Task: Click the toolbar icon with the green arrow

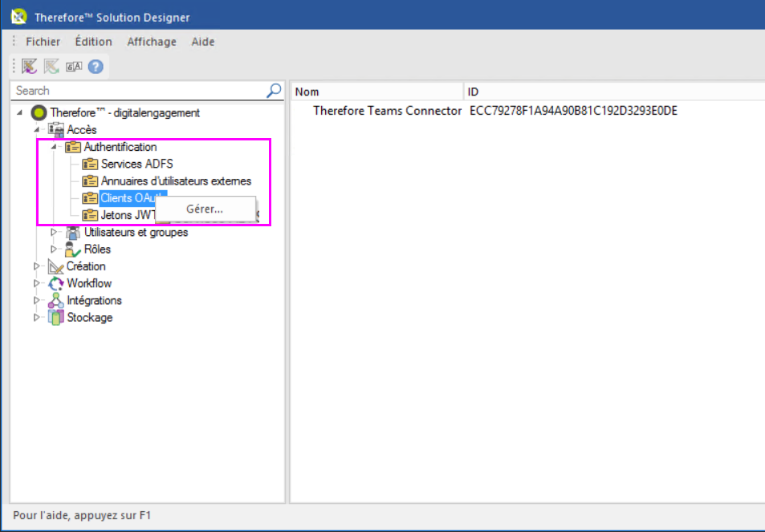Action: point(51,67)
